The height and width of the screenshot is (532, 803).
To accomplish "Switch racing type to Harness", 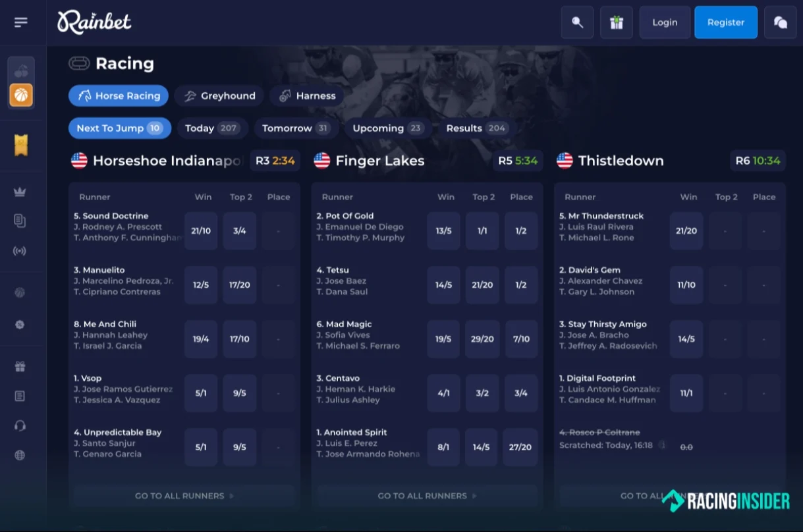I will tap(306, 95).
